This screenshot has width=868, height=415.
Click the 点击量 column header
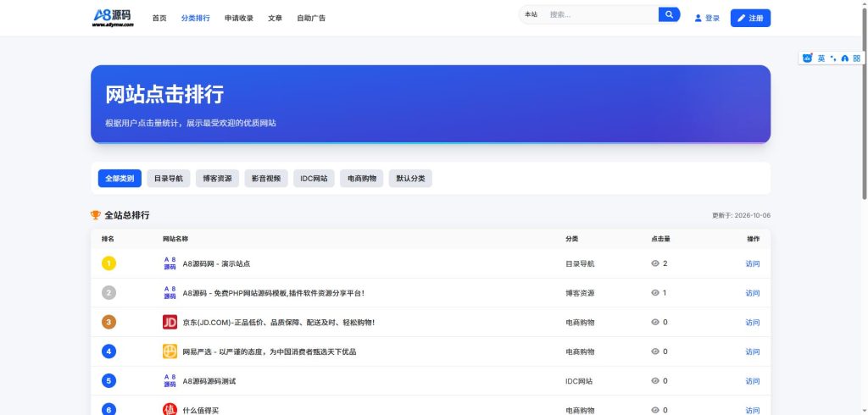click(660, 239)
